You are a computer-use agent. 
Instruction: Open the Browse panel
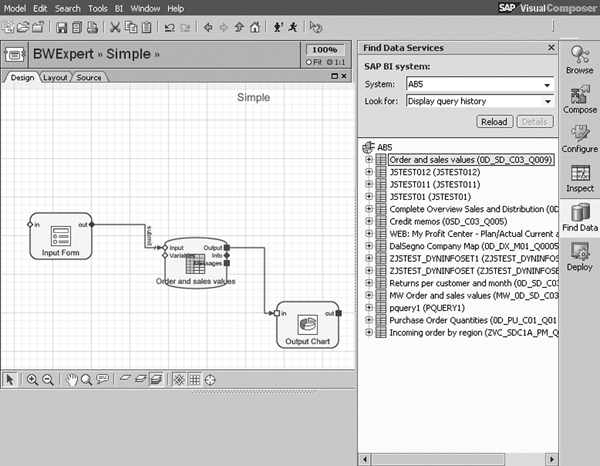pos(579,58)
